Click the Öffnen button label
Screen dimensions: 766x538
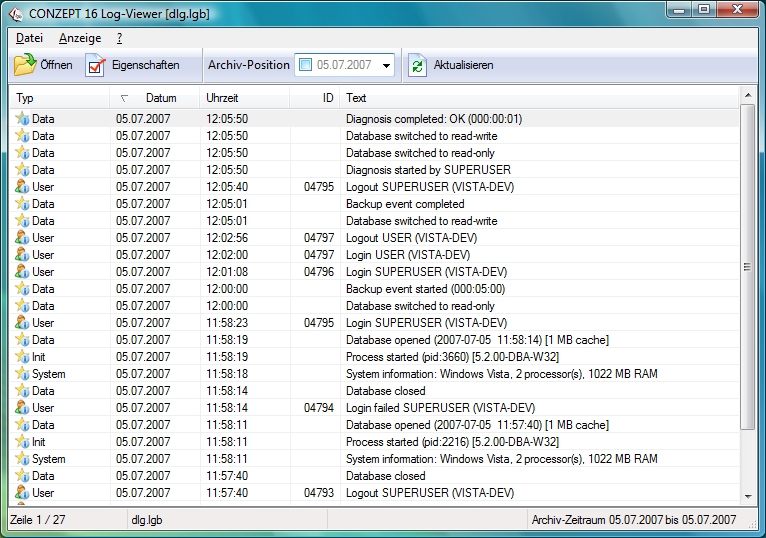tap(56, 65)
